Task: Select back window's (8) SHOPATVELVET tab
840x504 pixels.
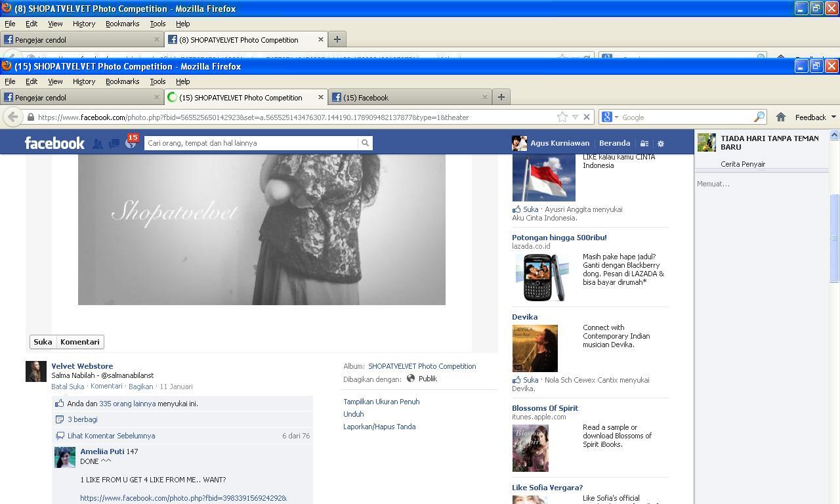Action: 245,39
